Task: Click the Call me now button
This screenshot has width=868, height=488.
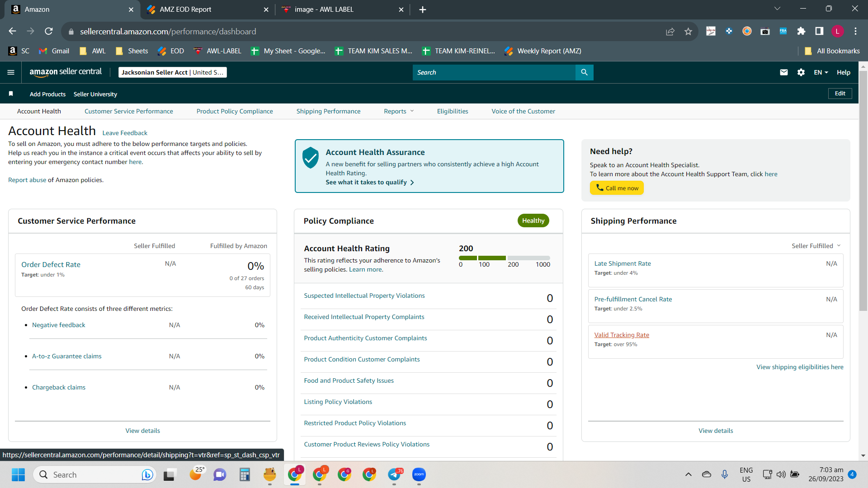Action: click(617, 188)
